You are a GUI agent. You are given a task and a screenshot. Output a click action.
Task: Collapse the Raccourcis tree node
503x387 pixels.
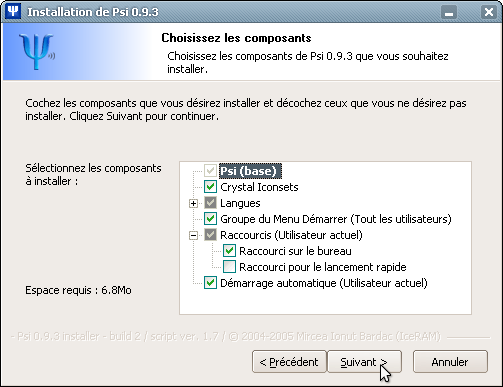pos(193,235)
